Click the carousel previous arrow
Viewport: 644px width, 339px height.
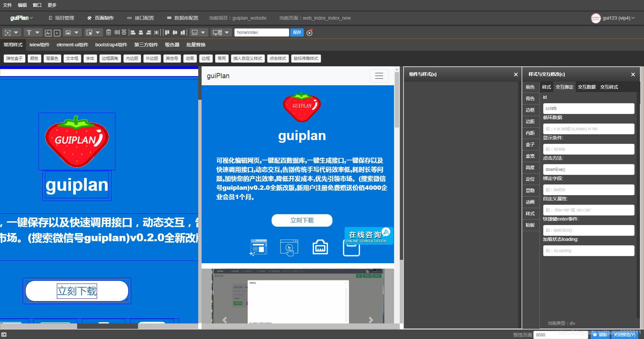coord(225,320)
